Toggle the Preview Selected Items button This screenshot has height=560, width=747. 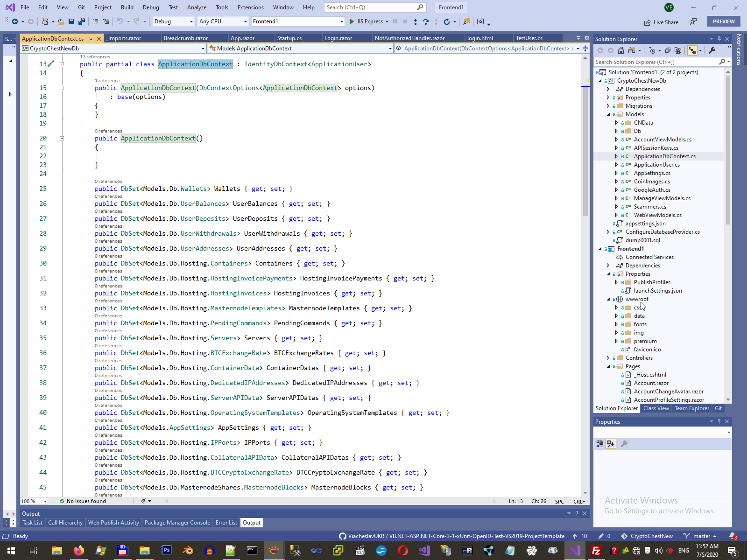[692, 50]
